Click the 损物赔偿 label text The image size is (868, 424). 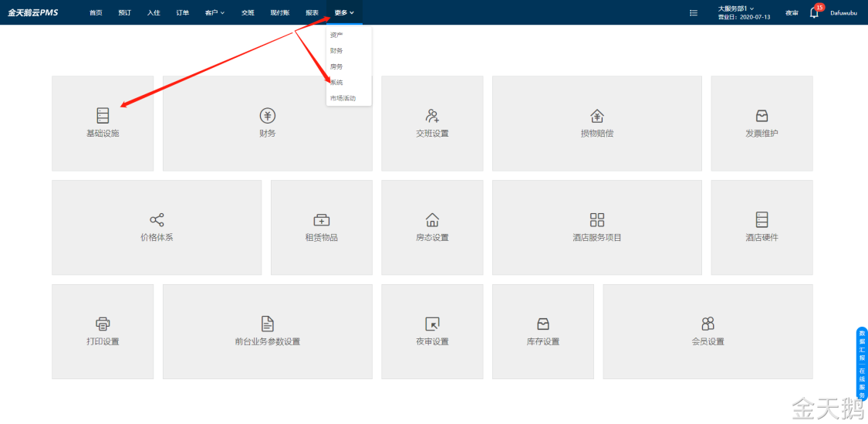point(596,134)
